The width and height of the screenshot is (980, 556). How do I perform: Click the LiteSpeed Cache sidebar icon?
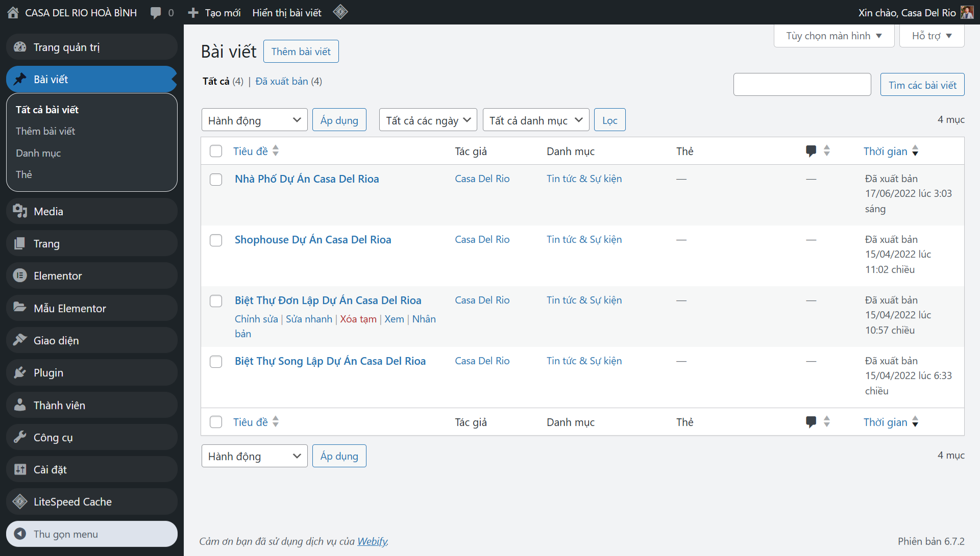tap(20, 501)
